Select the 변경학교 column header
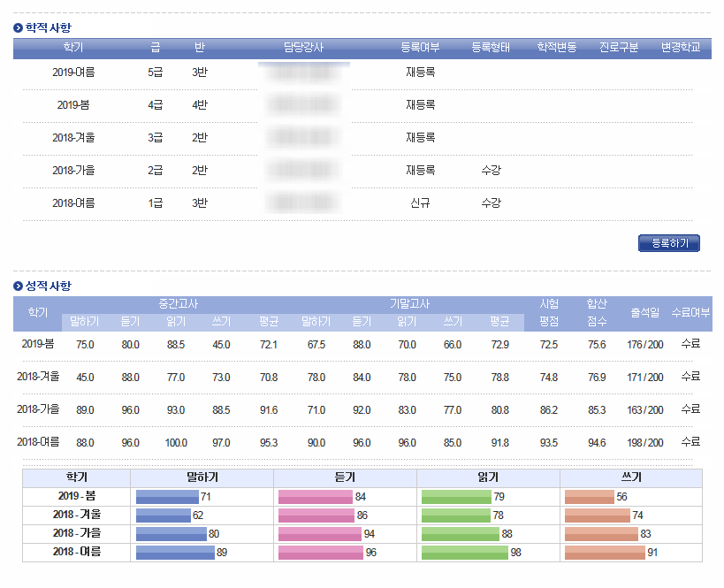 click(680, 48)
